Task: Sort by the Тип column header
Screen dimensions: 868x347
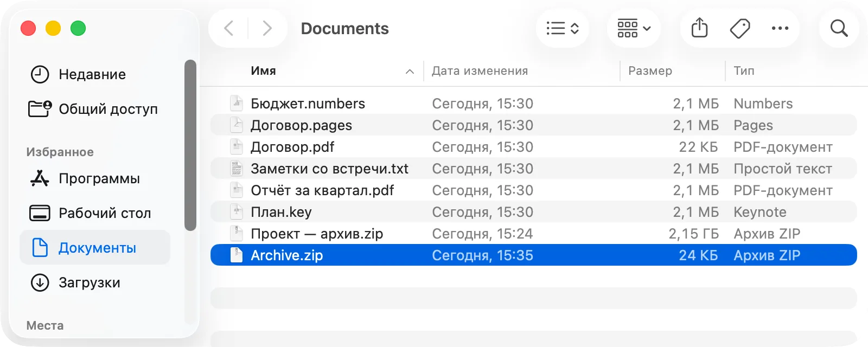Action: [x=744, y=71]
